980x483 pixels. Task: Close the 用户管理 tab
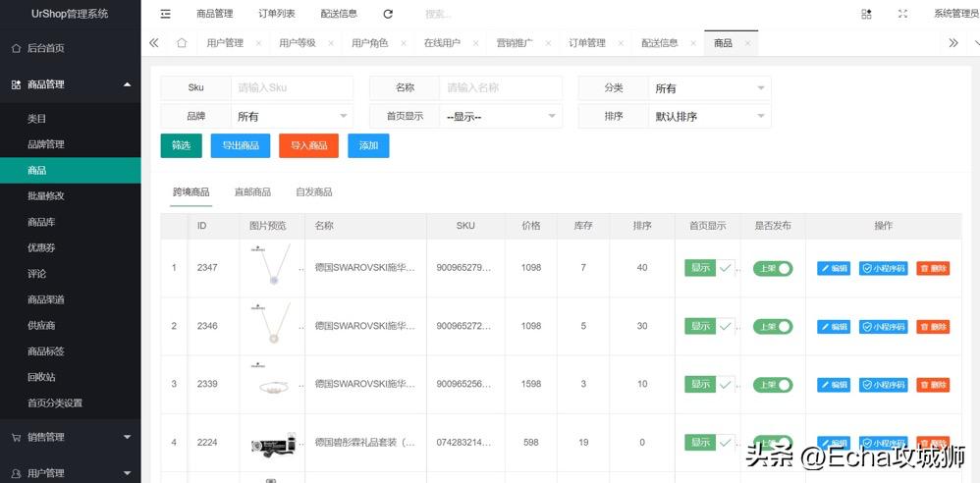258,44
